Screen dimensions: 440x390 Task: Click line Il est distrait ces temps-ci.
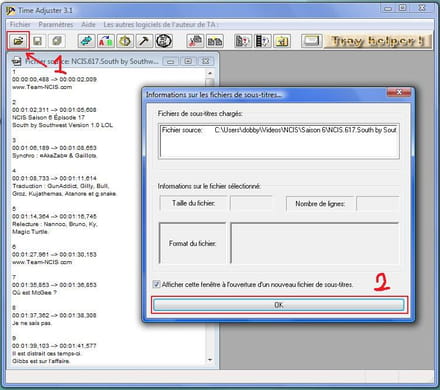[46, 353]
